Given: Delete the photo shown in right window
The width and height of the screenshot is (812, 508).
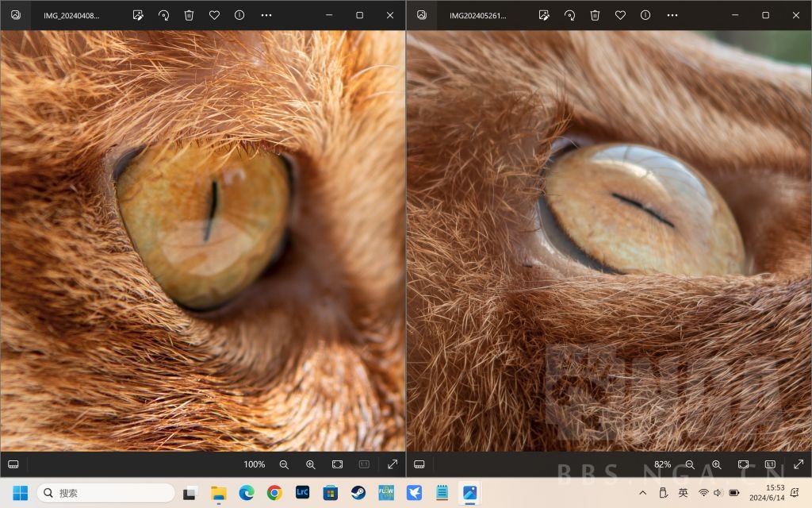Looking at the screenshot, I should point(595,15).
